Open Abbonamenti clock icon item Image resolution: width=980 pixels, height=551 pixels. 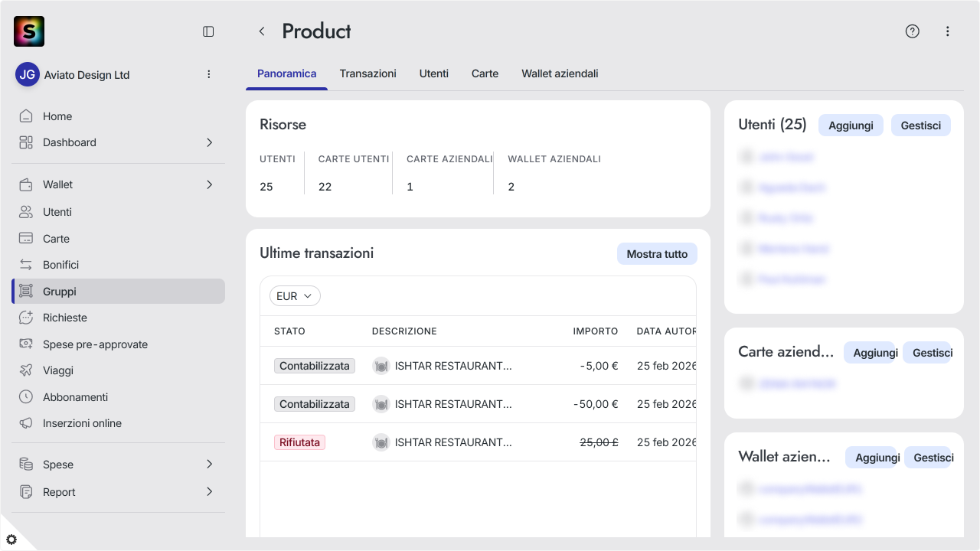click(x=119, y=397)
